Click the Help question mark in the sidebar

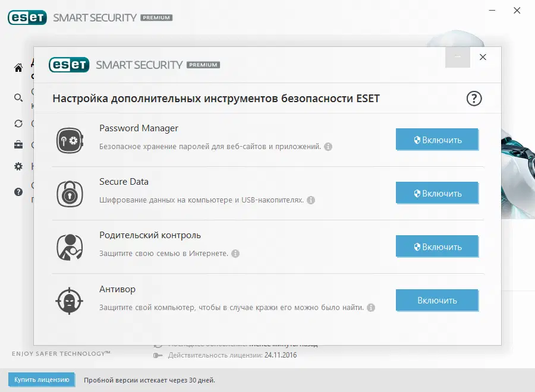coord(18,191)
